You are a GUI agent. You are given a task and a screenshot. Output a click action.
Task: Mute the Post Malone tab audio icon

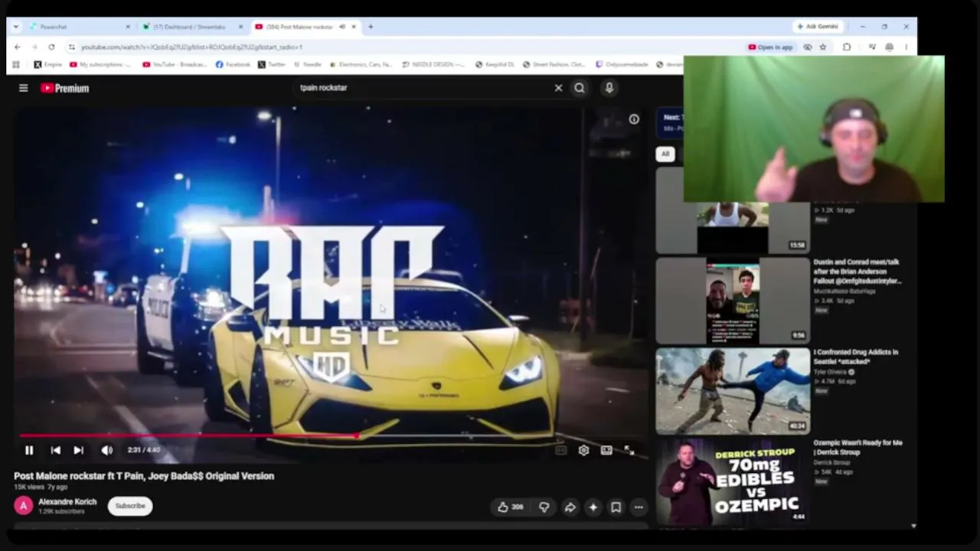342,27
